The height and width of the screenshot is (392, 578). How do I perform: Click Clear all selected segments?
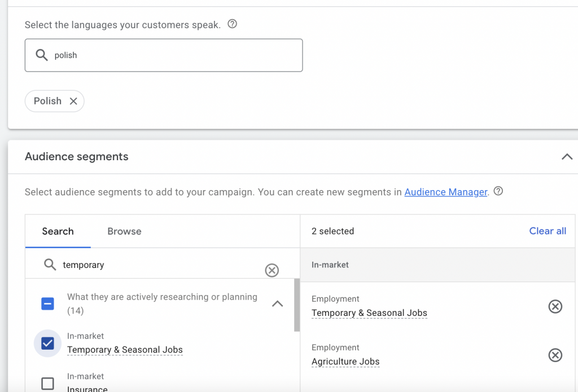pos(548,231)
